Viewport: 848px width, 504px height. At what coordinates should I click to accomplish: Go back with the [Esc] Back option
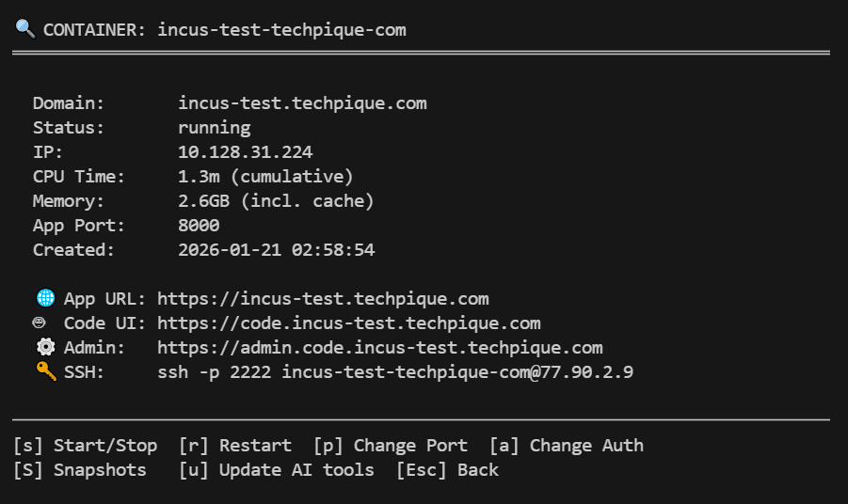click(447, 470)
